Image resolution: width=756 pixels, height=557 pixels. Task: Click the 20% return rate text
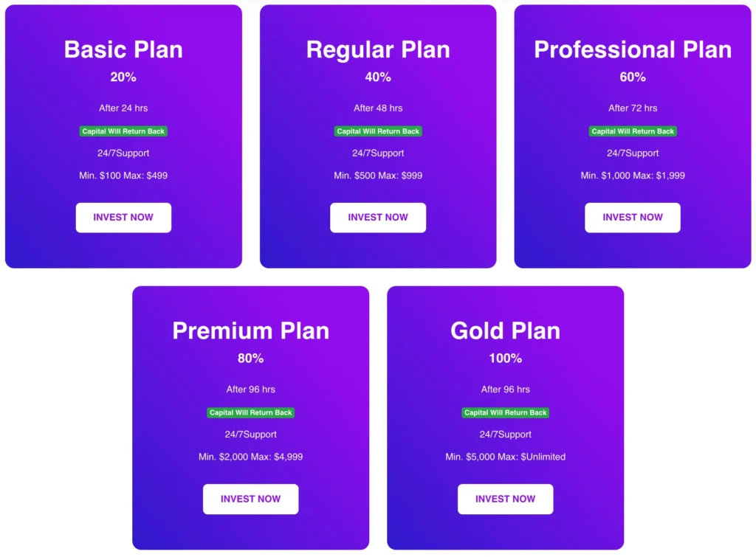click(123, 77)
